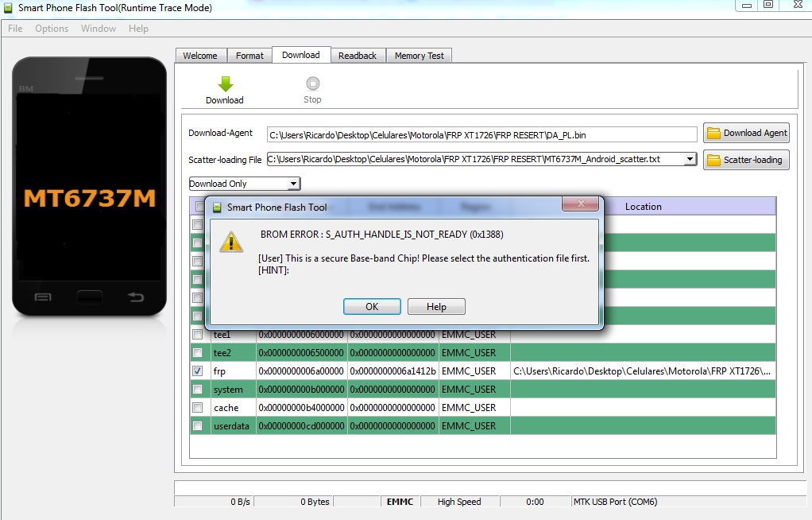Click 'MTK USB Port (COM6)' in status bar

pyautogui.click(x=615, y=502)
